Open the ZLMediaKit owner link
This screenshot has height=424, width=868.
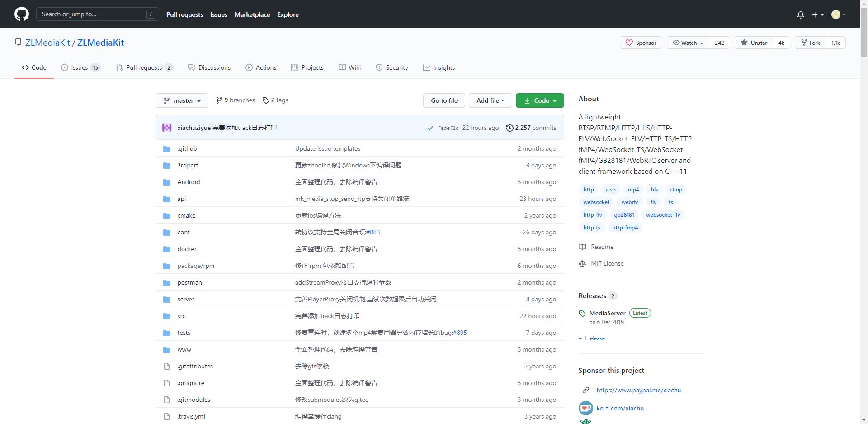click(47, 43)
